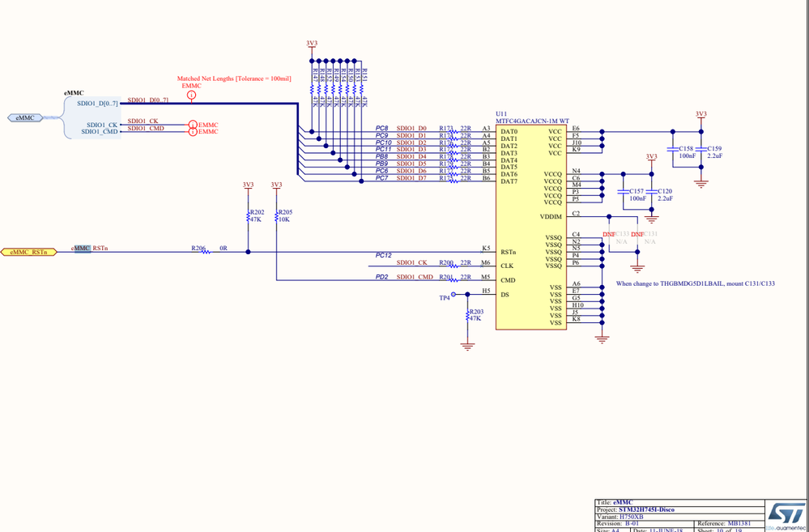
Task: Select net label SDIO1_D7
Action: click(411, 178)
